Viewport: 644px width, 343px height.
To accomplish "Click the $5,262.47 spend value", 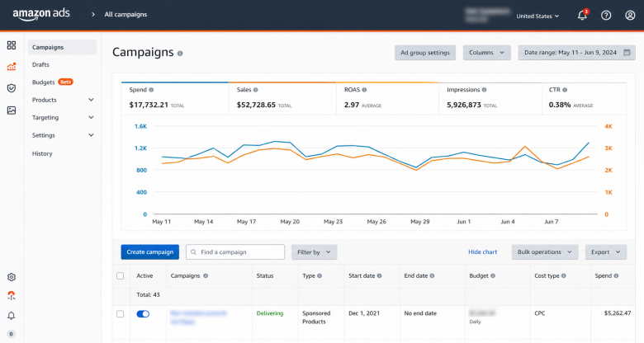I will click(x=618, y=313).
